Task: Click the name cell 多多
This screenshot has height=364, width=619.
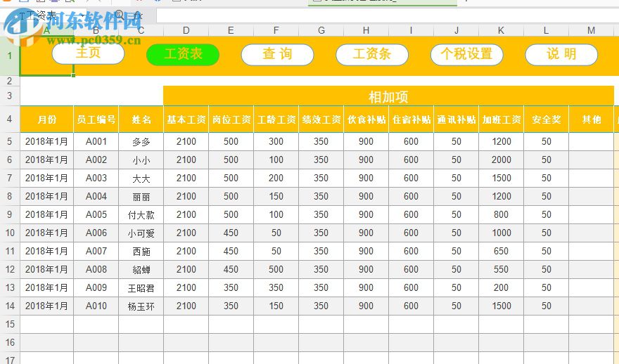Action: pos(141,141)
